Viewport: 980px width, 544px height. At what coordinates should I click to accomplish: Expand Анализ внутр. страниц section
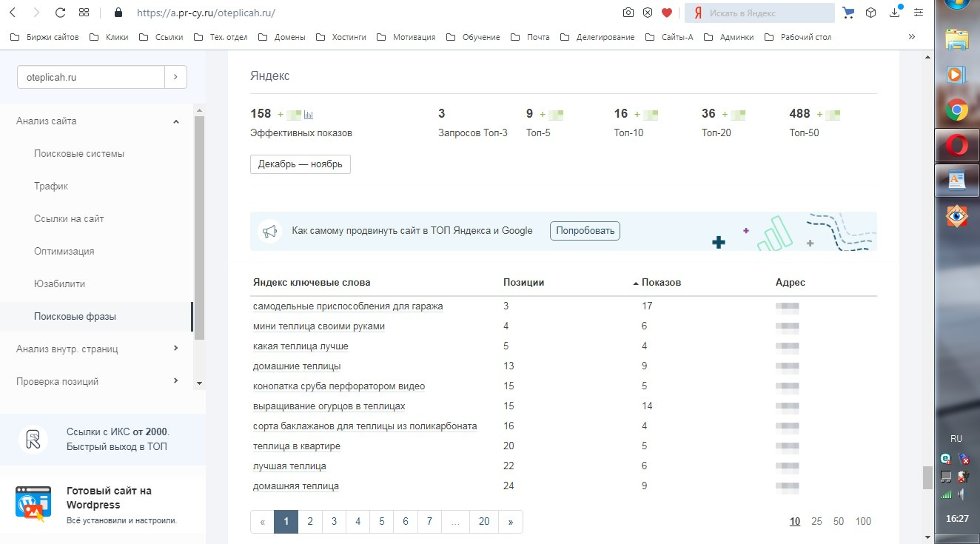pyautogui.click(x=175, y=349)
